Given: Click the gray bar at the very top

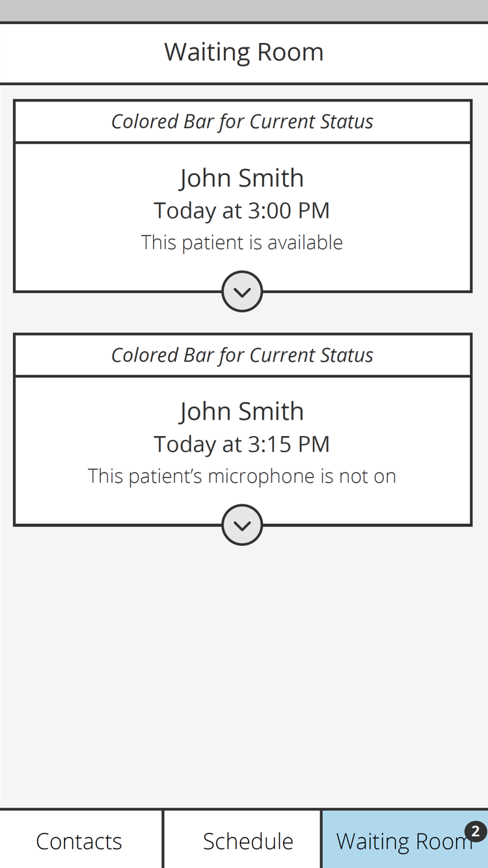Looking at the screenshot, I should coord(243,10).
